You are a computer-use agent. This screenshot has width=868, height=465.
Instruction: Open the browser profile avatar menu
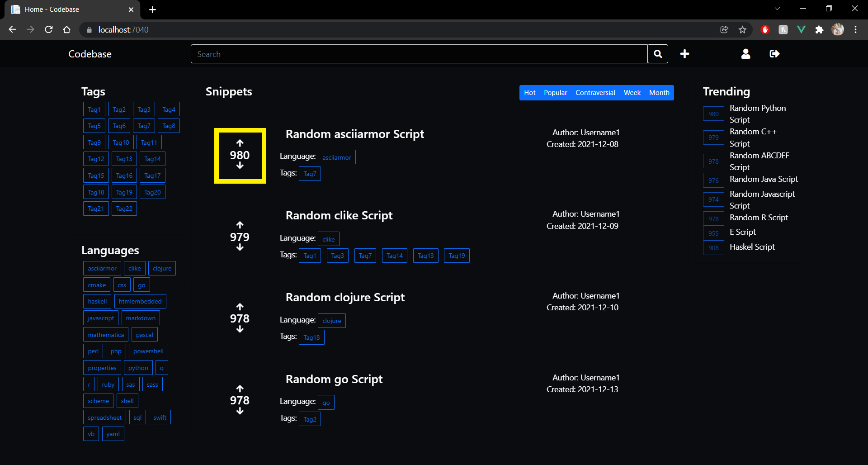pyautogui.click(x=838, y=29)
